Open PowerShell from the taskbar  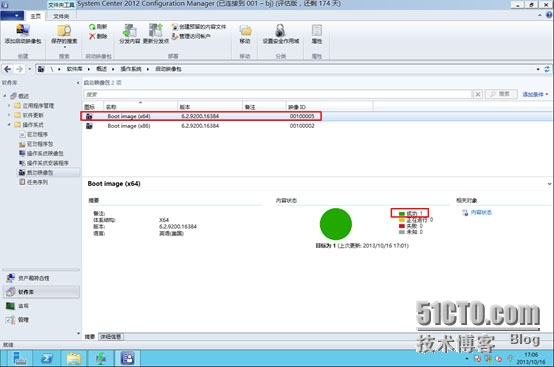[x=47, y=359]
